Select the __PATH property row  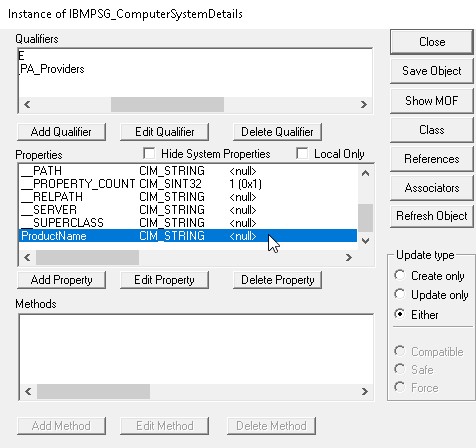[x=188, y=171]
